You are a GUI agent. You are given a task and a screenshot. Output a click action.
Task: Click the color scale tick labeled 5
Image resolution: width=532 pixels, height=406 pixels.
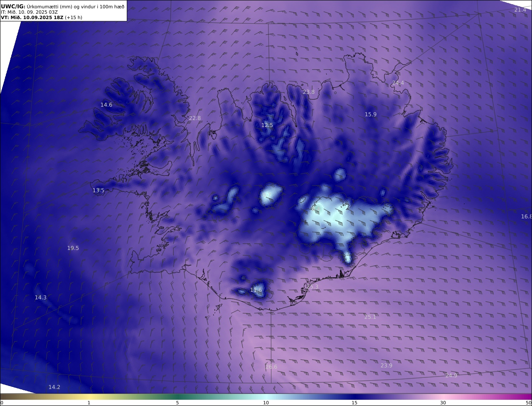177,403
